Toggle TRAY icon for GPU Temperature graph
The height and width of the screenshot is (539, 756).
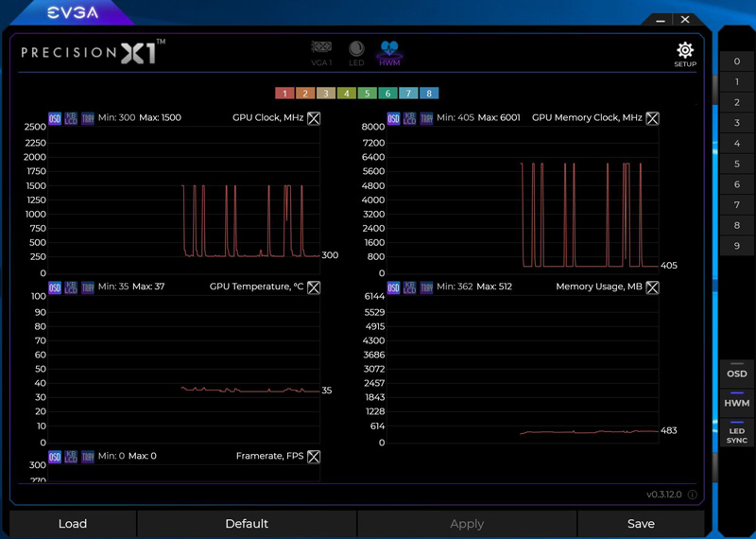coord(87,287)
